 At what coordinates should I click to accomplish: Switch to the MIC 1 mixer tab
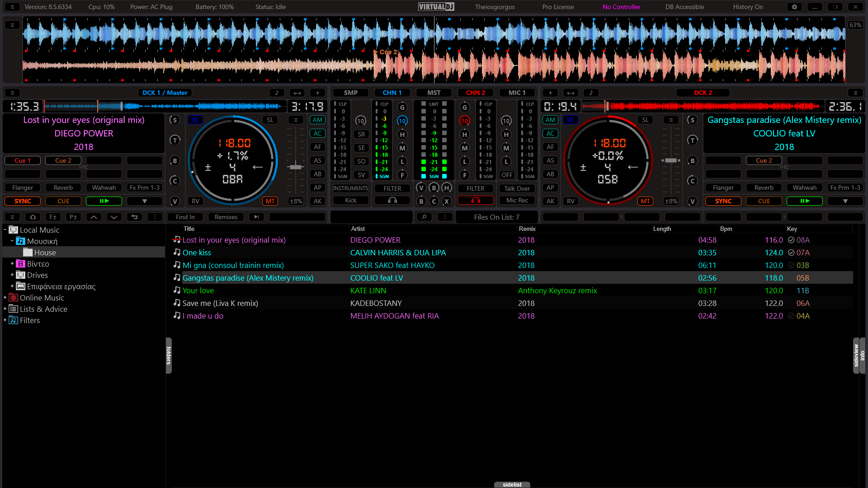click(x=517, y=93)
